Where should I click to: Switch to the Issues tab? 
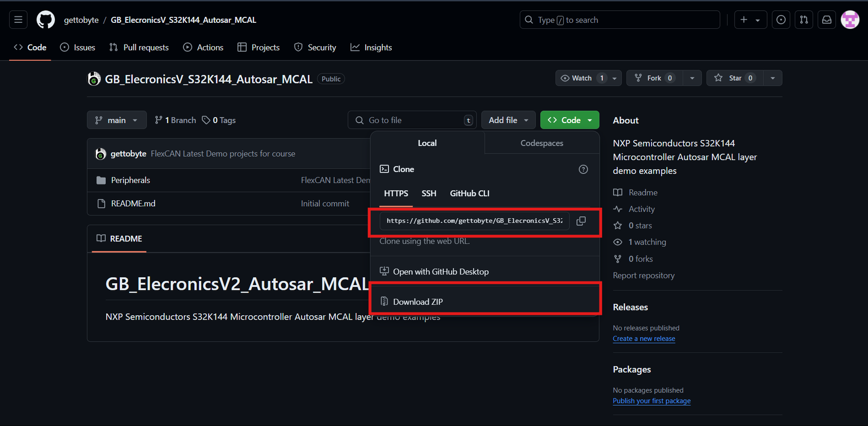point(78,47)
